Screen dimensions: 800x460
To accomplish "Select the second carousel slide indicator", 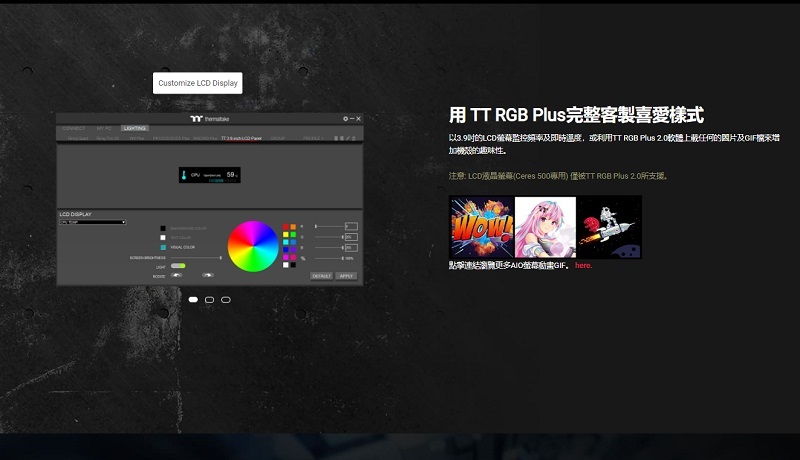I will 209,299.
